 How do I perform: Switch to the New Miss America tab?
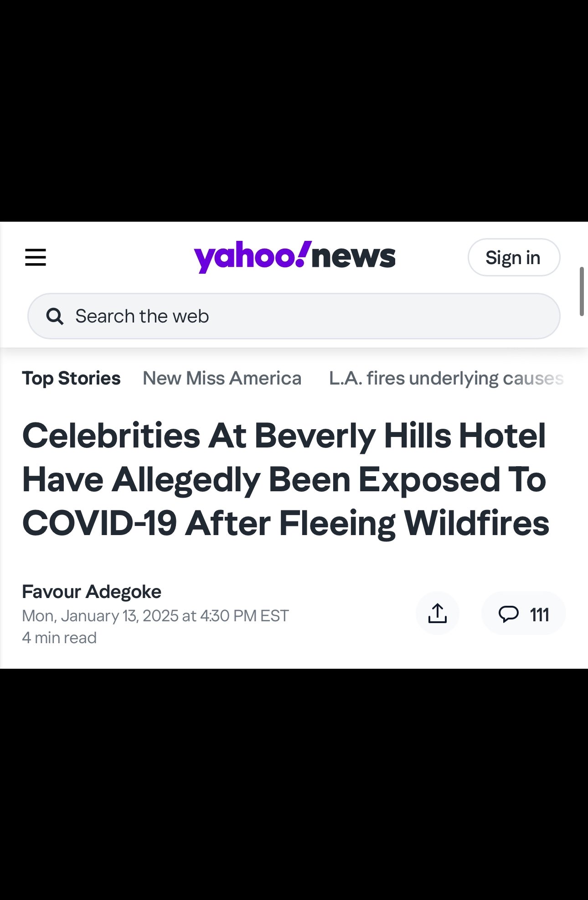[x=222, y=378]
